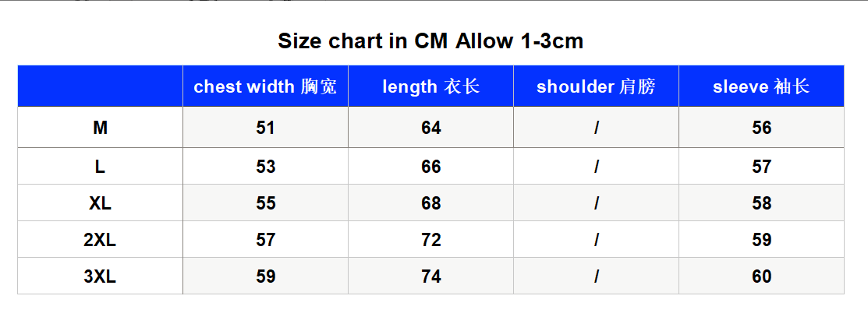Click sleeve value 58 for XL
The width and height of the screenshot is (868, 331).
[x=761, y=202]
